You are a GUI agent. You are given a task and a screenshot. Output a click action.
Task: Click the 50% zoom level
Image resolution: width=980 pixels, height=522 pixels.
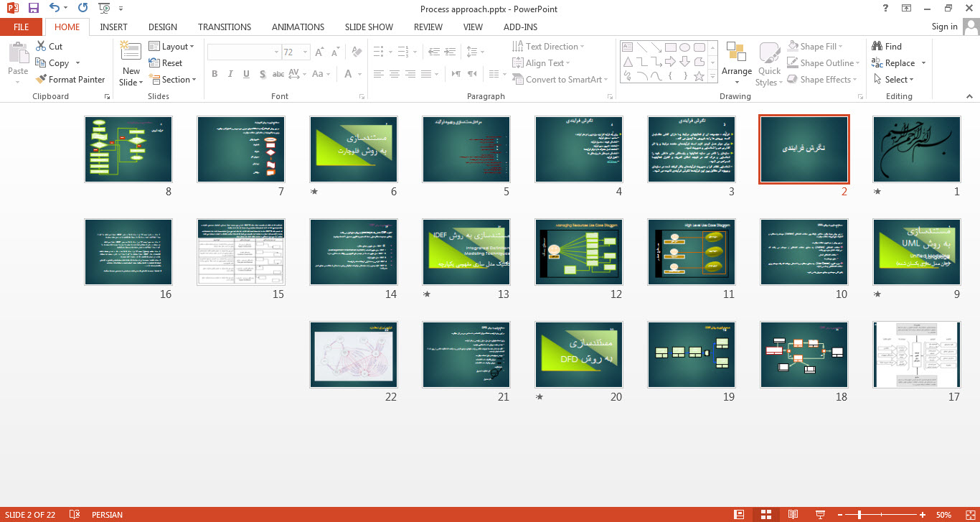[x=944, y=515]
